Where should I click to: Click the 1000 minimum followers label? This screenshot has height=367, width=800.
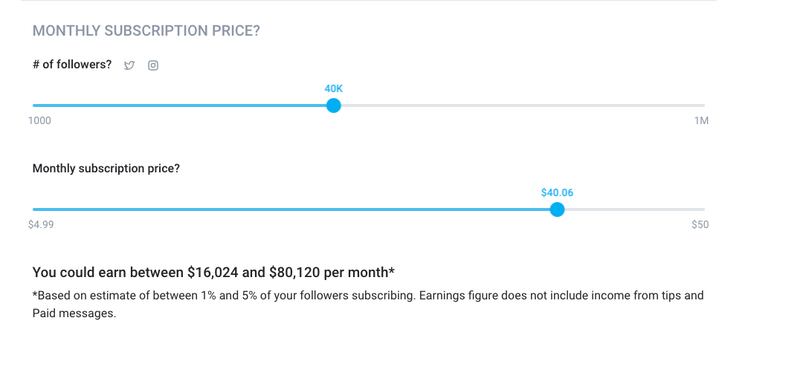(40, 121)
